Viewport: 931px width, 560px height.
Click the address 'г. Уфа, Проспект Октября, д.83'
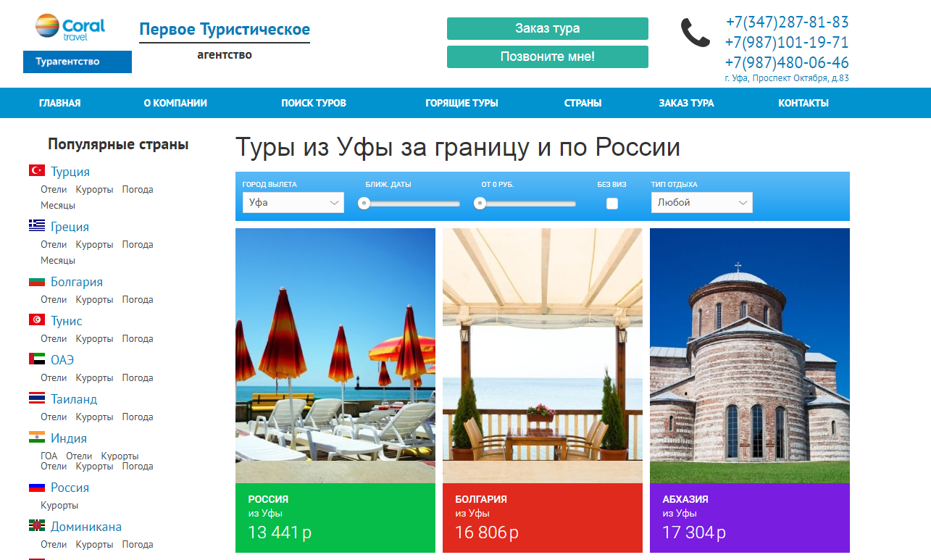pos(787,78)
